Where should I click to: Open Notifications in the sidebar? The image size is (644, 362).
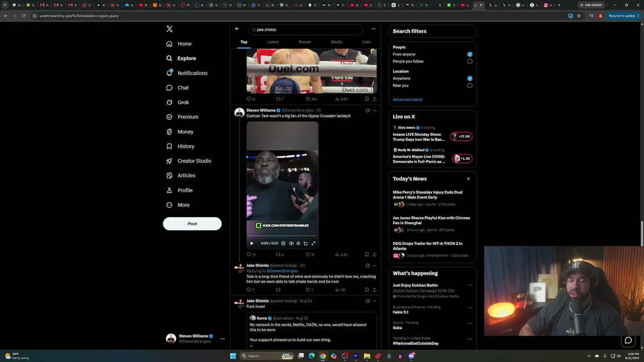point(187,73)
